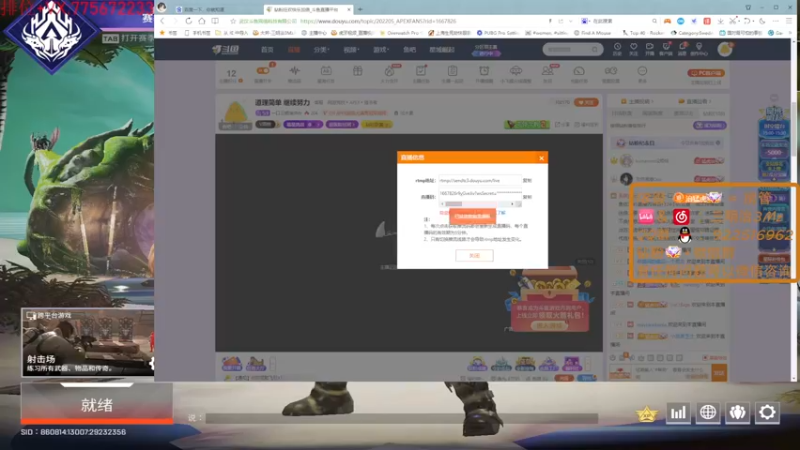Open a new browser tab with plus
The height and width of the screenshot is (450, 800).
[360, 9]
